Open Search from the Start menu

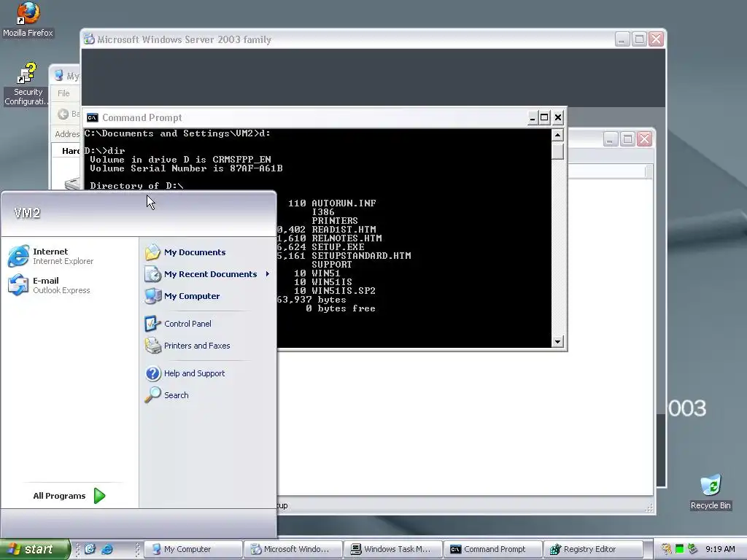coord(167,394)
